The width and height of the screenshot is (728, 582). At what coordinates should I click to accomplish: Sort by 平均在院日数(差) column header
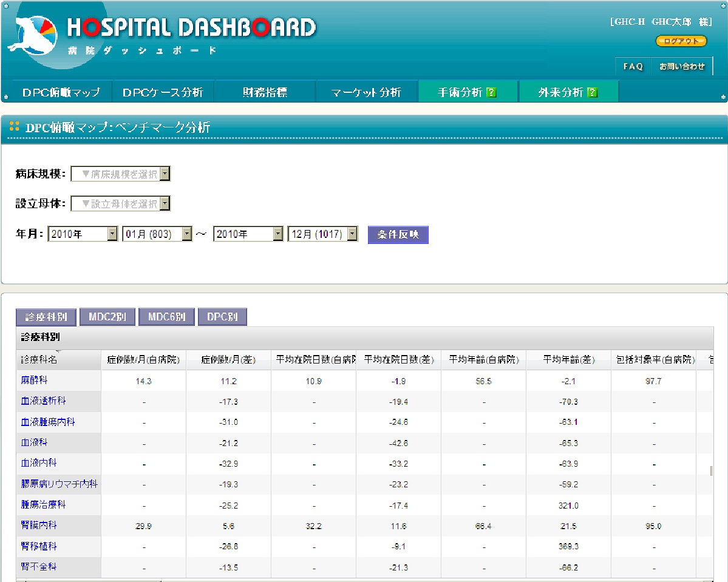point(398,360)
